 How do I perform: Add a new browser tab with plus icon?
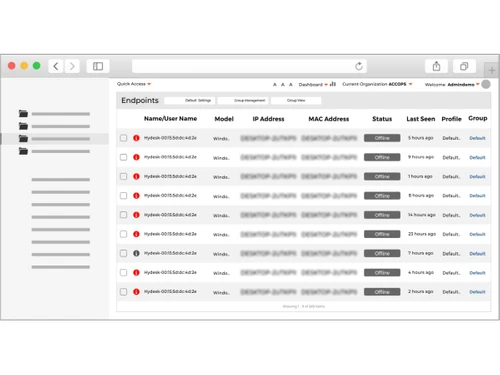coord(492,70)
